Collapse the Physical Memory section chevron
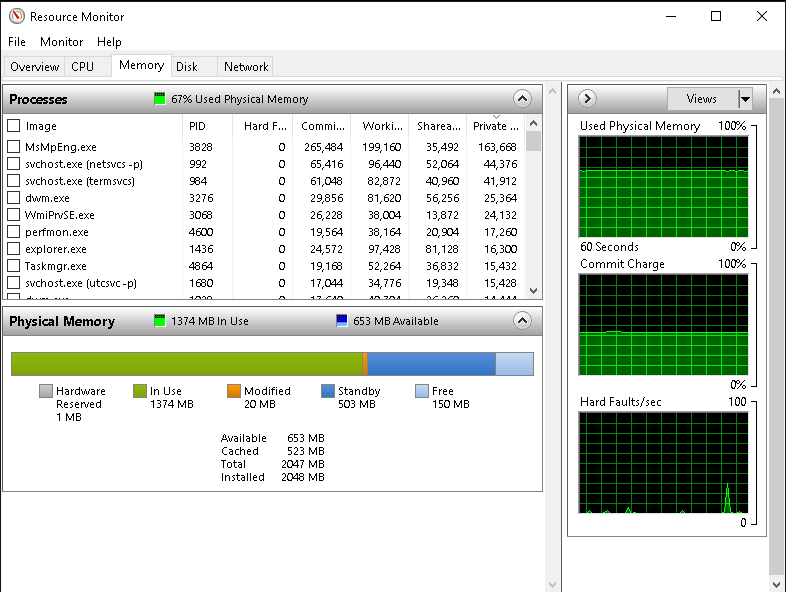Image resolution: width=786 pixels, height=592 pixels. click(522, 321)
